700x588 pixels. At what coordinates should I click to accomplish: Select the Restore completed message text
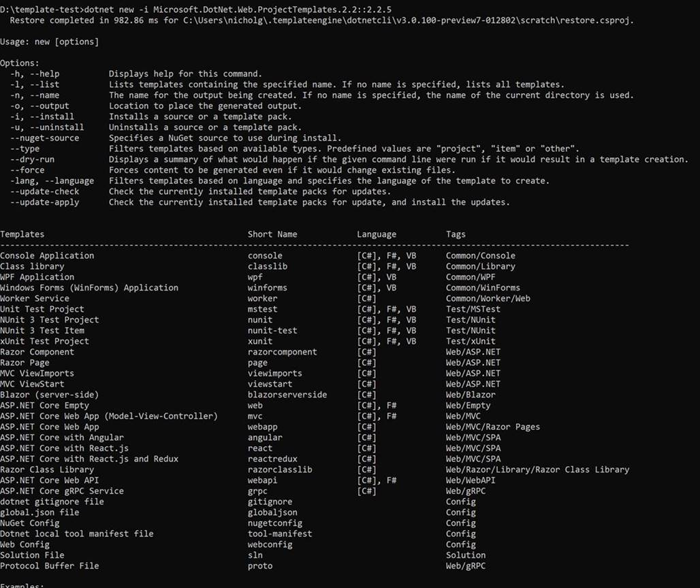click(136, 20)
